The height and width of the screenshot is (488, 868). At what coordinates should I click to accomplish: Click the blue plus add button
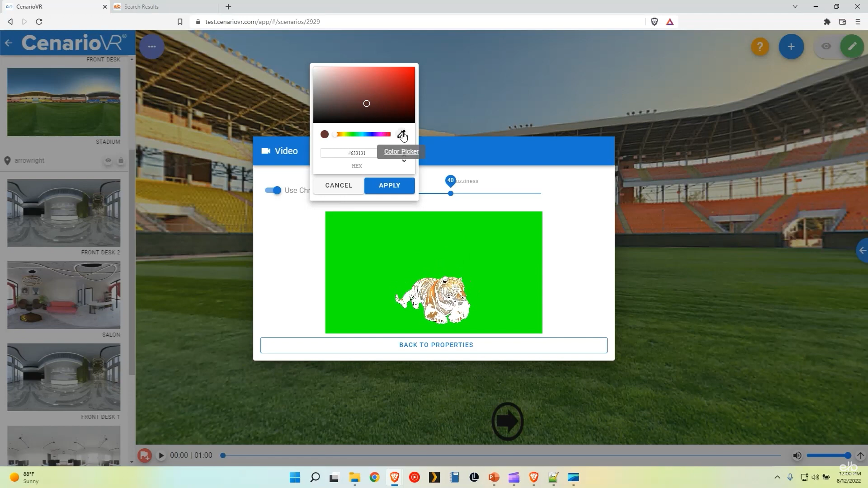click(x=791, y=47)
